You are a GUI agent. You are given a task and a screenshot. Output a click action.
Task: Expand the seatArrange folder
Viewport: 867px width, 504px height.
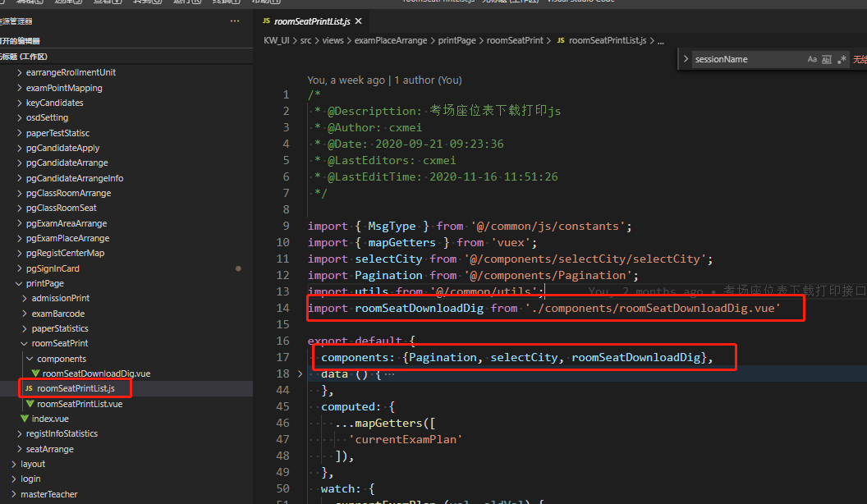(50, 449)
